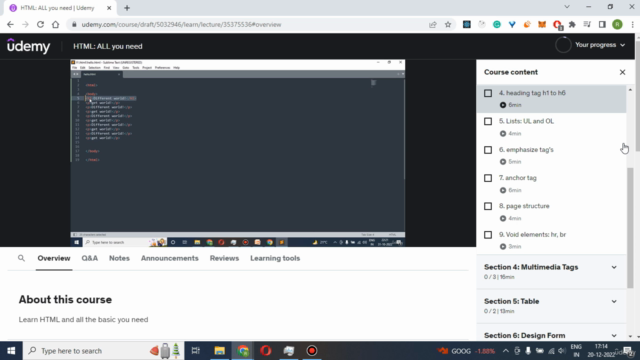Screen dimensions: 640x360
Task: View the Announcements tab
Action: (170, 258)
